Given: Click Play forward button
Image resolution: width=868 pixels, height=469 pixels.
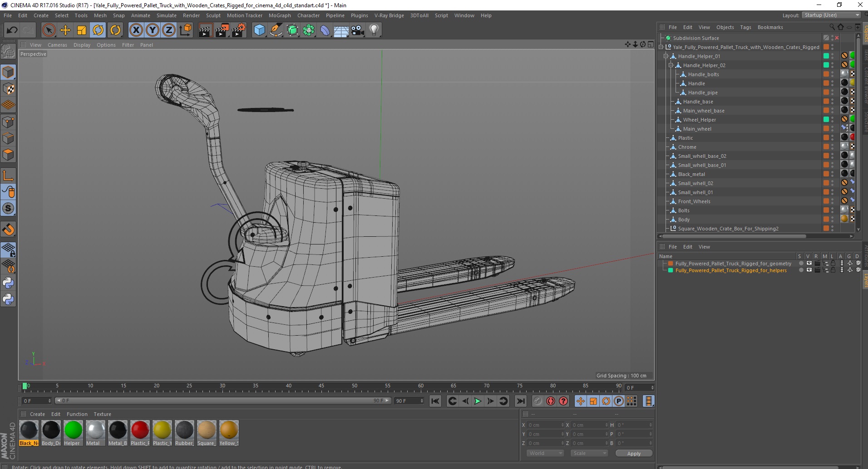Looking at the screenshot, I should coord(478,401).
